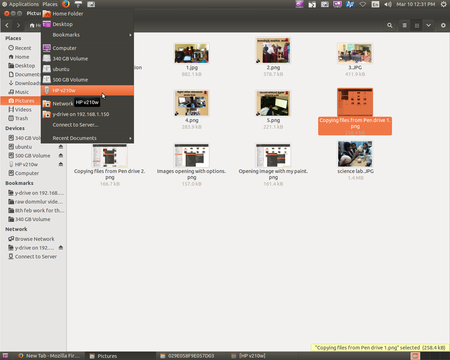Screen dimensions: 450x360
Task: Open the Applications menu
Action: [20, 4]
